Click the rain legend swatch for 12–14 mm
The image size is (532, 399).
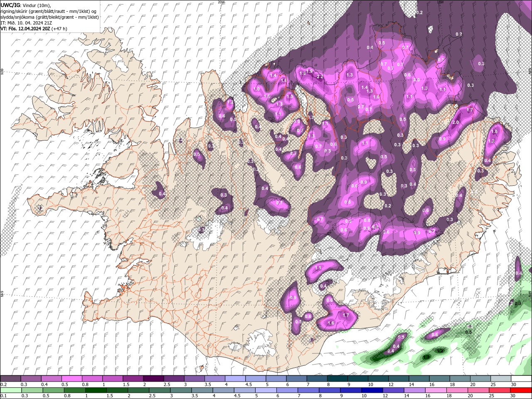pyautogui.click(x=394, y=391)
